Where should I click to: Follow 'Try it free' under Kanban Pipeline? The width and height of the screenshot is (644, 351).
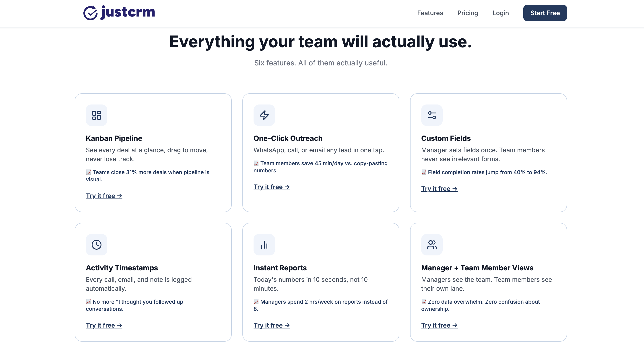pos(104,196)
